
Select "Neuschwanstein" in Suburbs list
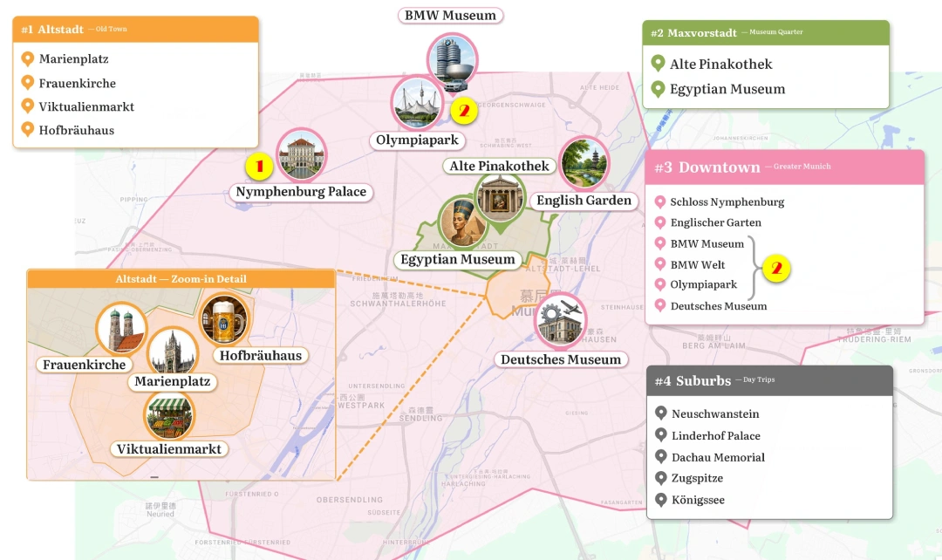(x=715, y=413)
